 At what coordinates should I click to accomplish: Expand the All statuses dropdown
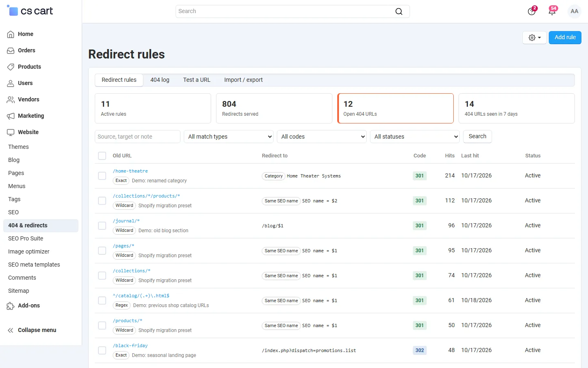[415, 137]
